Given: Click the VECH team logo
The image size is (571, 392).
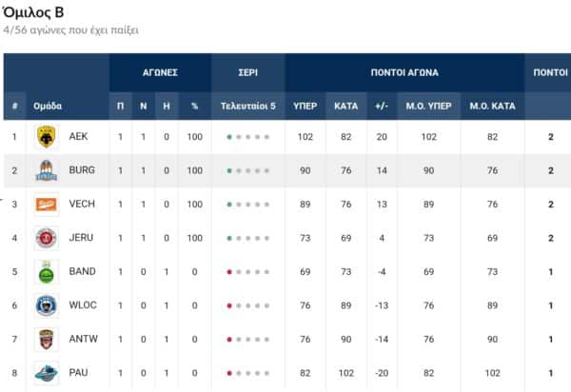Looking at the screenshot, I should tap(46, 205).
